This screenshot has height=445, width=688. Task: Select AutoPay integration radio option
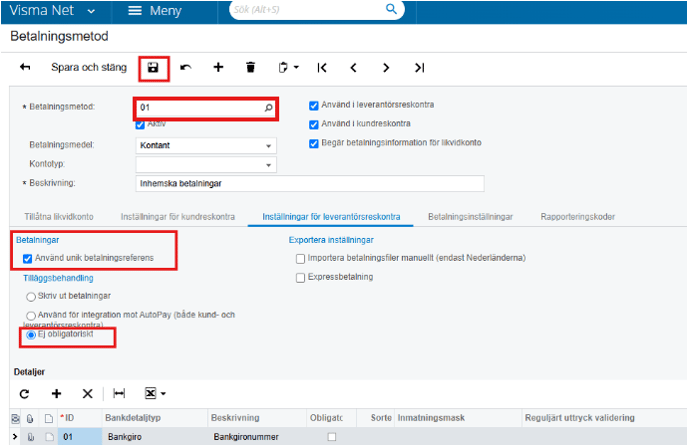click(x=31, y=316)
